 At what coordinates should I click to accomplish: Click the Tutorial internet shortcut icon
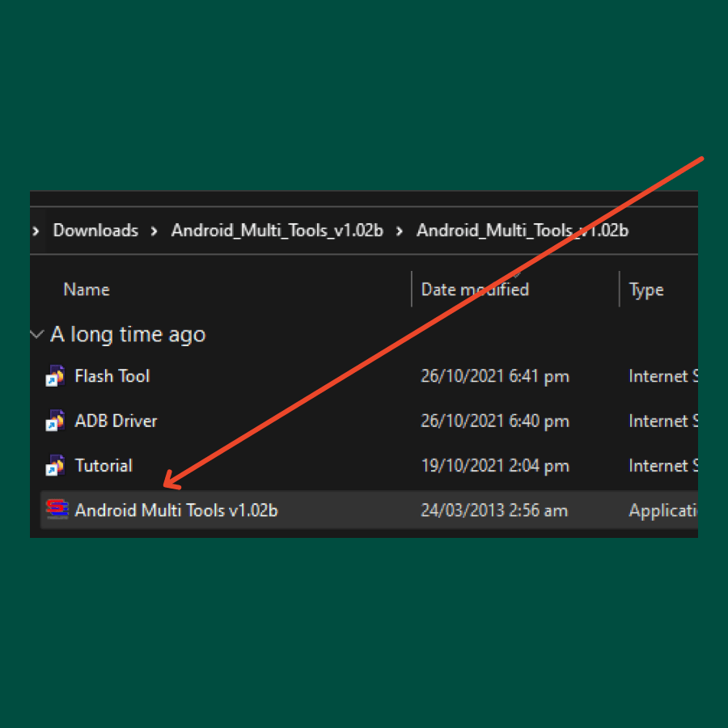coord(56,466)
